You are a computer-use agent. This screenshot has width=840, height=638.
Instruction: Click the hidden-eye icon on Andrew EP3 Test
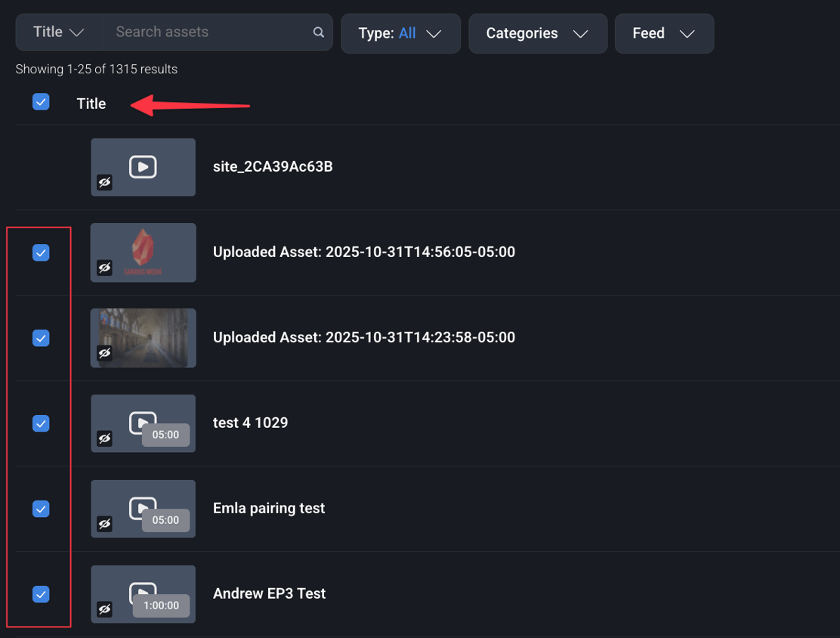[x=104, y=609]
